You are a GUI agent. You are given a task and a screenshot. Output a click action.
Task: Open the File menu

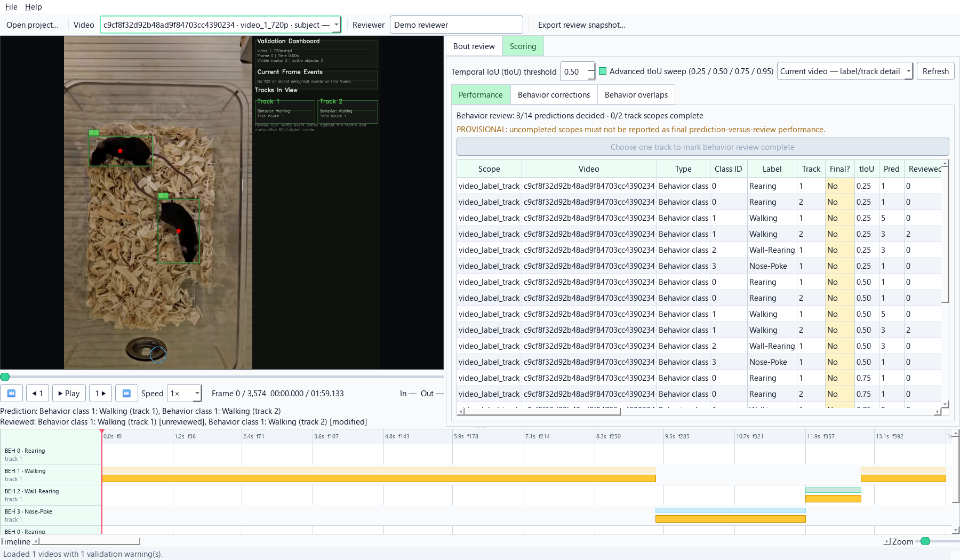[11, 6]
